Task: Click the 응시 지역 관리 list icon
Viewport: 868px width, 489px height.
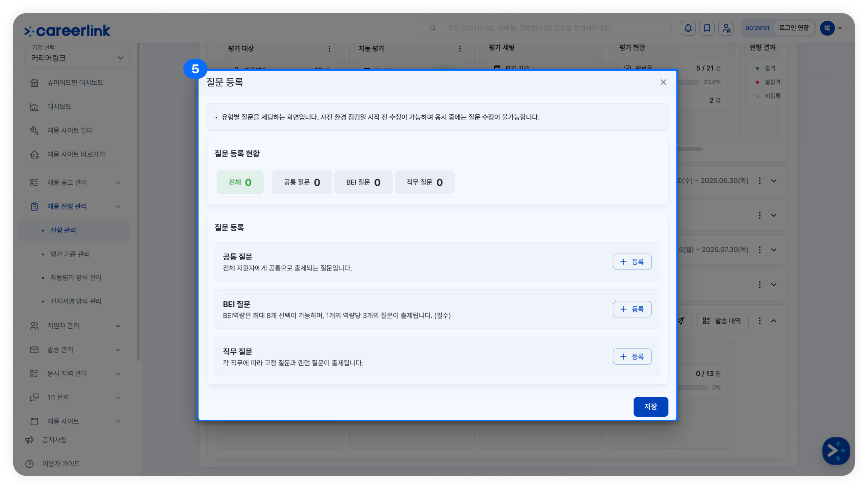Action: pyautogui.click(x=35, y=373)
